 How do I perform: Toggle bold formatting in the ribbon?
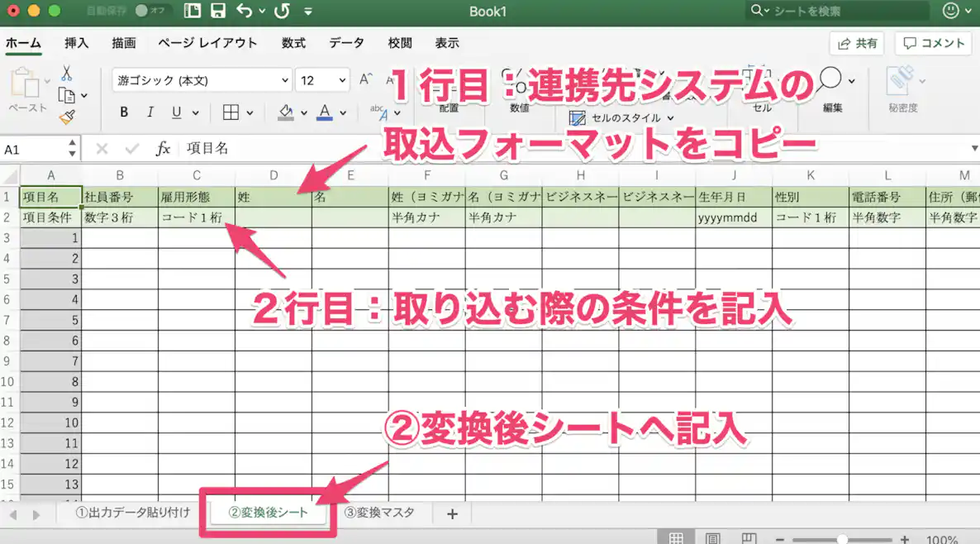(124, 112)
